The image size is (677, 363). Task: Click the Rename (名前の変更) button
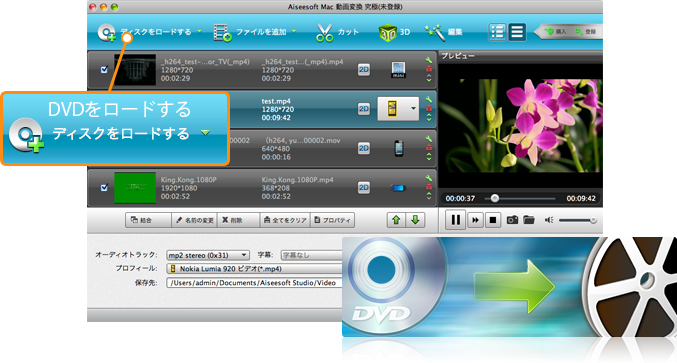pyautogui.click(x=194, y=220)
